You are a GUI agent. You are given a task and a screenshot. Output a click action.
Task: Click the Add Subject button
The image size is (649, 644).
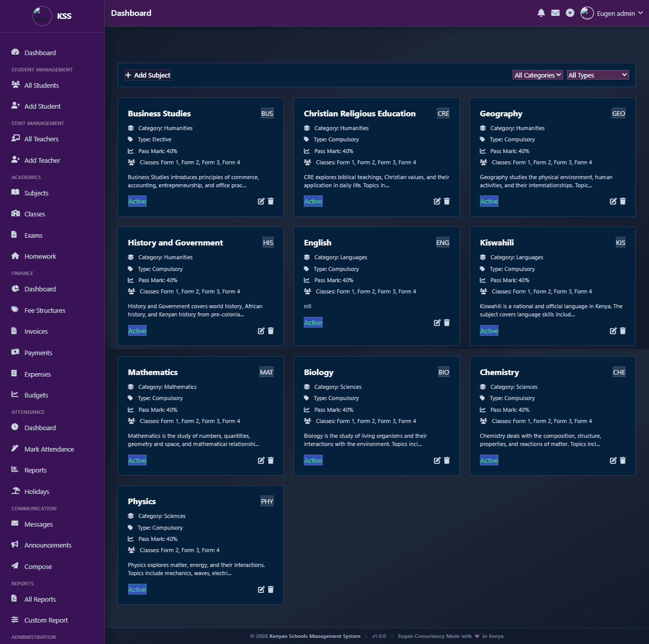tap(148, 75)
